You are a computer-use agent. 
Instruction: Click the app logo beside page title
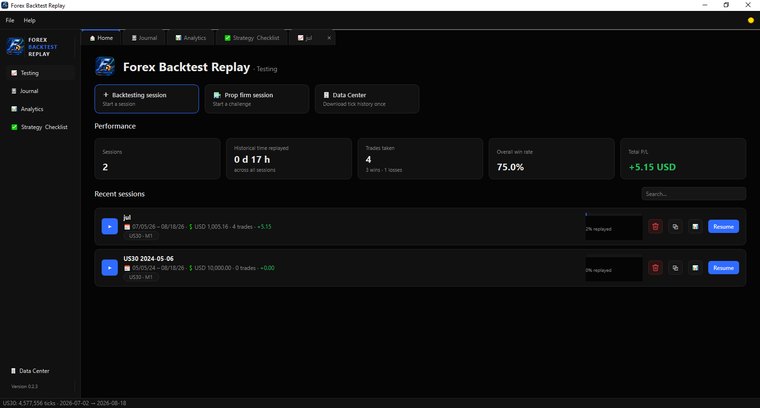105,66
